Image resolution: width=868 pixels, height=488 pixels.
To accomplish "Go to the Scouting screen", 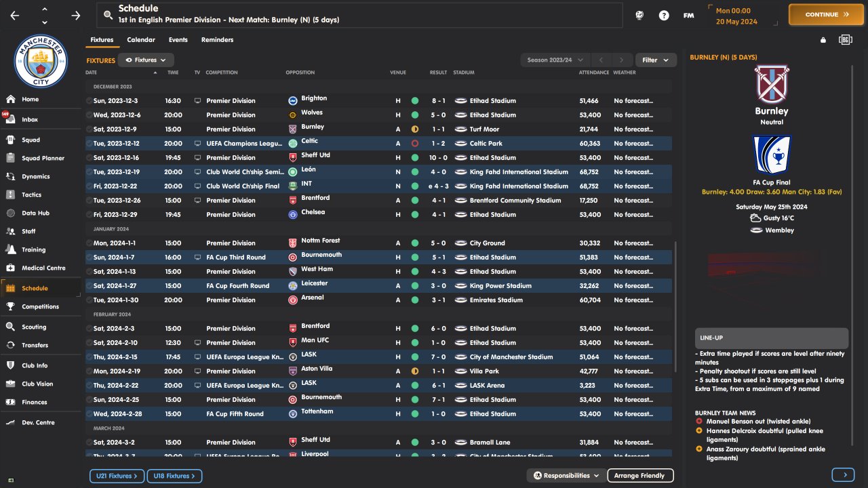I will [x=34, y=327].
